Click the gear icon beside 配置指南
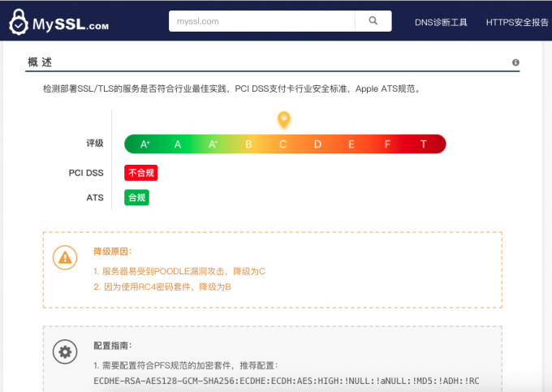The image size is (552, 392). tap(65, 351)
